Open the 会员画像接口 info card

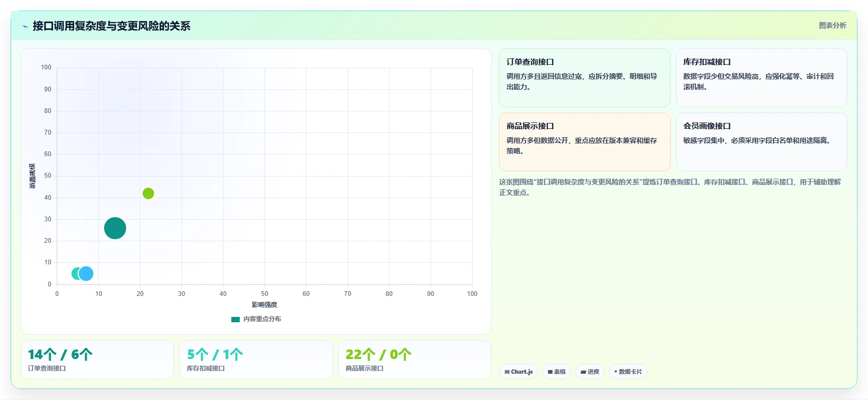(x=761, y=142)
